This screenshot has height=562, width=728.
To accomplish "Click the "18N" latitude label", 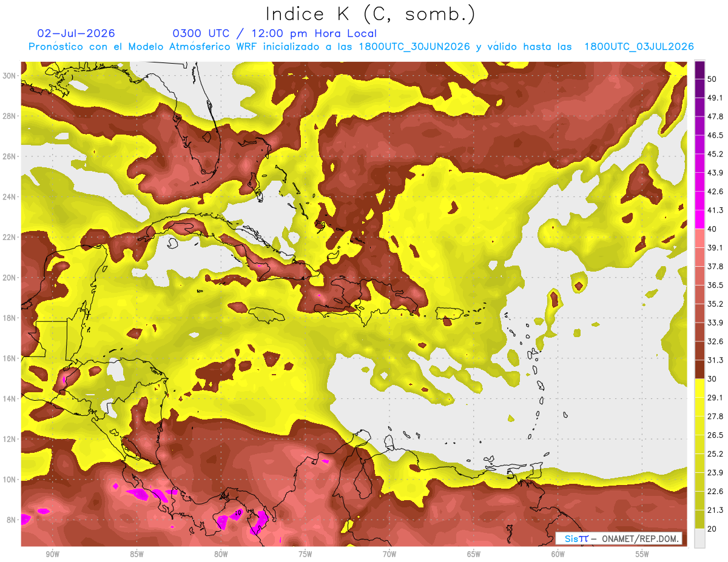I will tap(9, 318).
